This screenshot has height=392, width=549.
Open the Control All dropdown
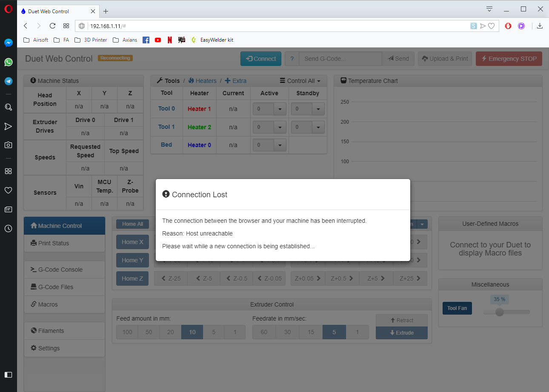coord(300,80)
